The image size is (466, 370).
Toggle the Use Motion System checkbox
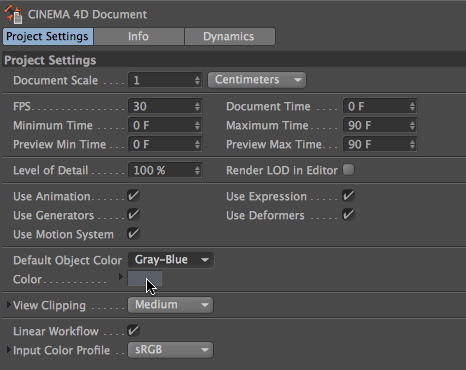coord(133,234)
